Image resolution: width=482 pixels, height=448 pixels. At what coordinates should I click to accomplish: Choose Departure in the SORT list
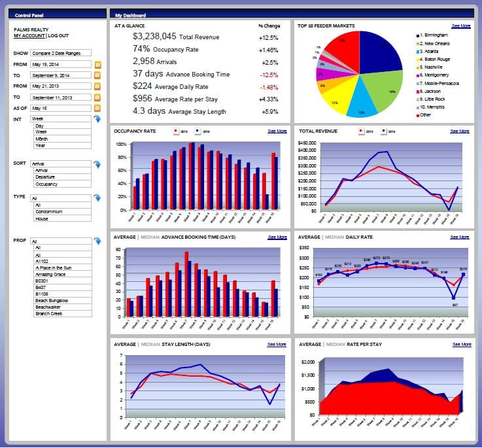pyautogui.click(x=44, y=177)
